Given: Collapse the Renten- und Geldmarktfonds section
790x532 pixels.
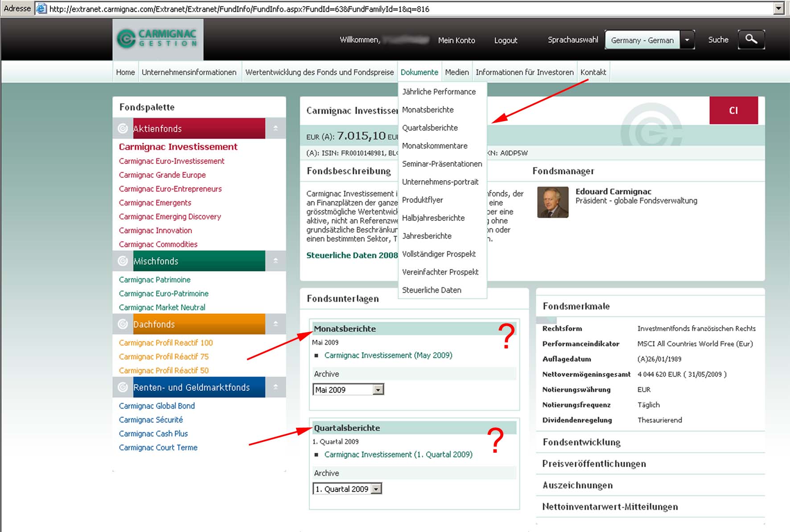Looking at the screenshot, I should point(276,387).
